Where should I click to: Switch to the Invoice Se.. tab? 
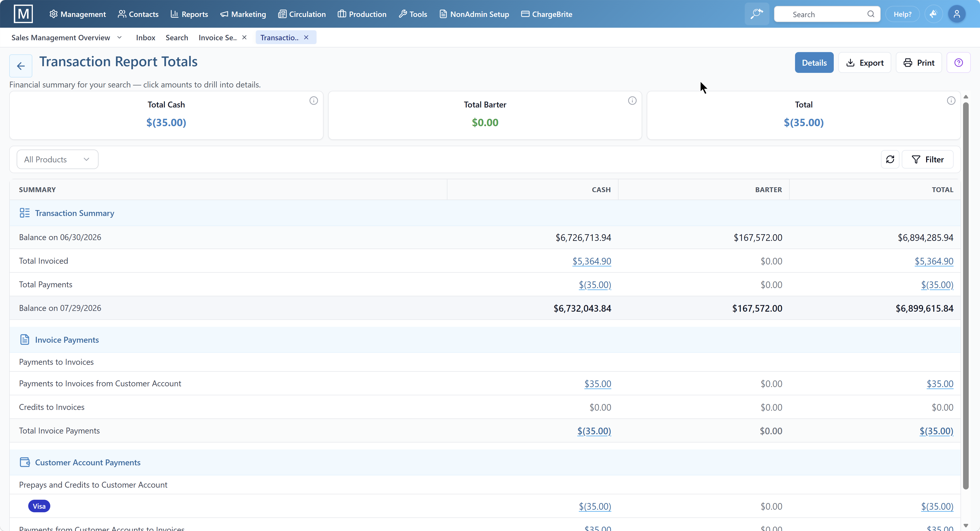point(218,37)
